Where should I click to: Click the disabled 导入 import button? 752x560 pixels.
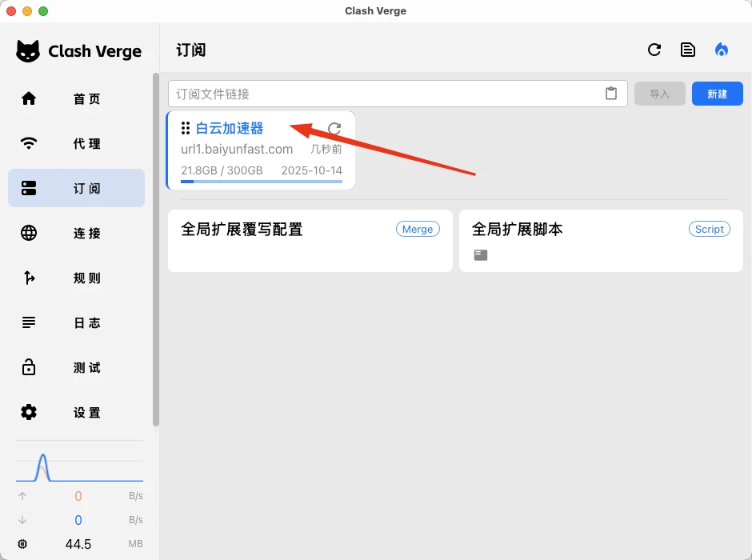point(660,93)
